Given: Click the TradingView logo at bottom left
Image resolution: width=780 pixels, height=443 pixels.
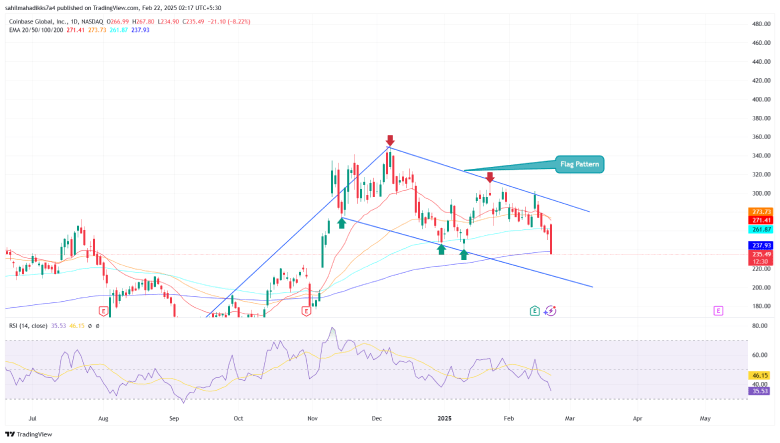Looking at the screenshot, I should click(x=30, y=433).
